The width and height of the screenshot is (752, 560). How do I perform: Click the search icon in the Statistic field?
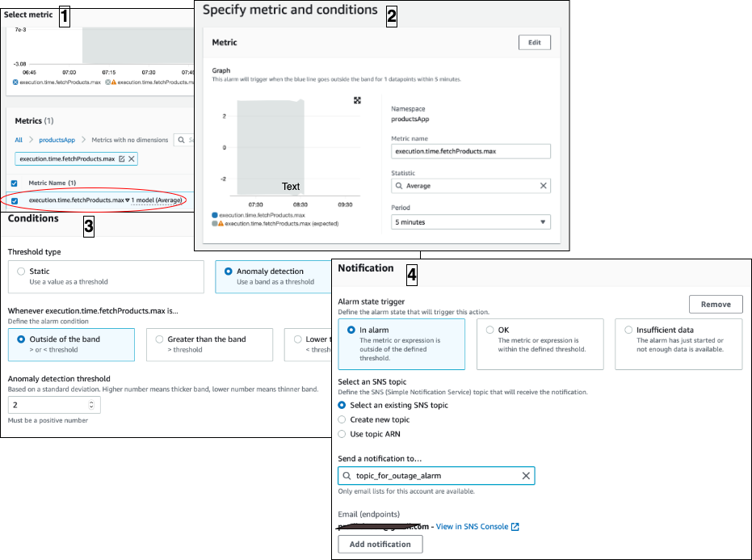click(399, 186)
